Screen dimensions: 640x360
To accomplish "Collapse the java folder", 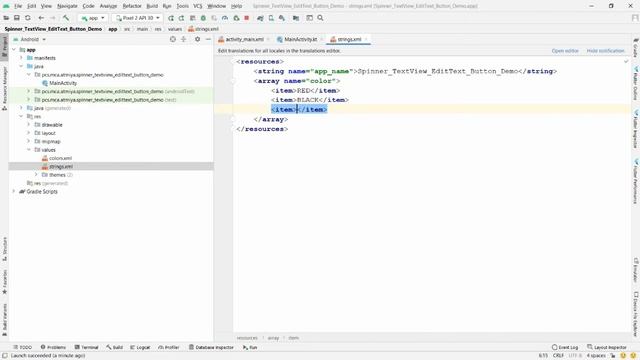I will point(22,67).
